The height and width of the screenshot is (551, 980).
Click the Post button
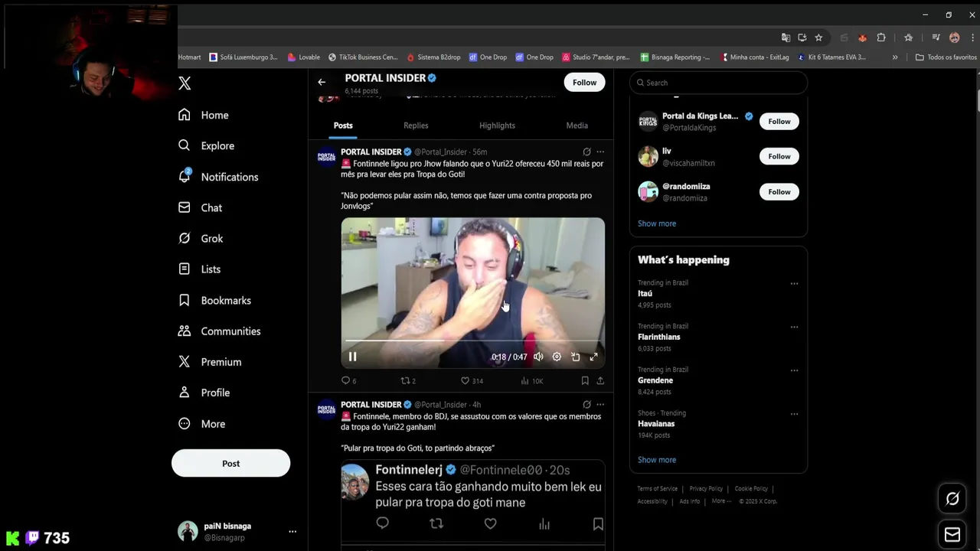pos(230,463)
